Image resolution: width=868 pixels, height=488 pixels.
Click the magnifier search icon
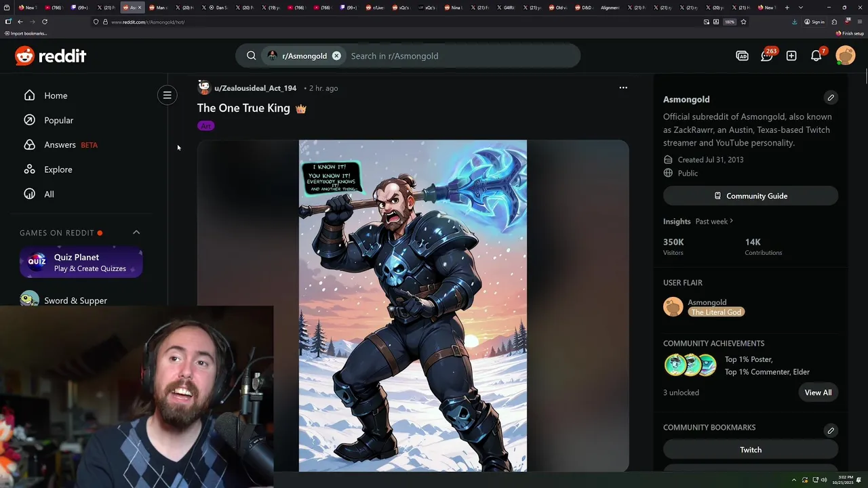click(252, 56)
